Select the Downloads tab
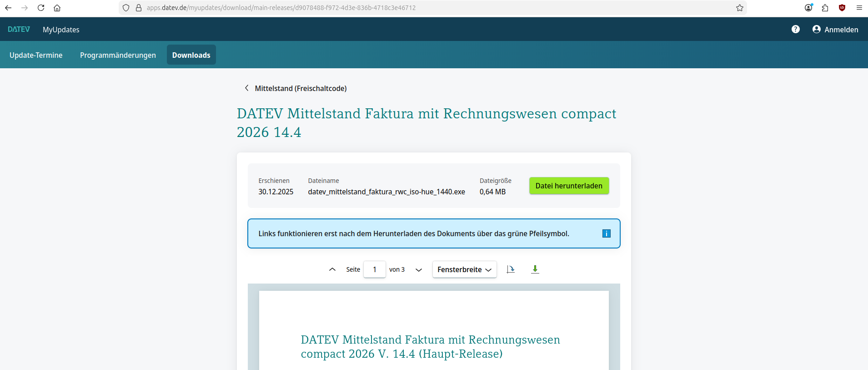Image resolution: width=868 pixels, height=370 pixels. point(191,55)
